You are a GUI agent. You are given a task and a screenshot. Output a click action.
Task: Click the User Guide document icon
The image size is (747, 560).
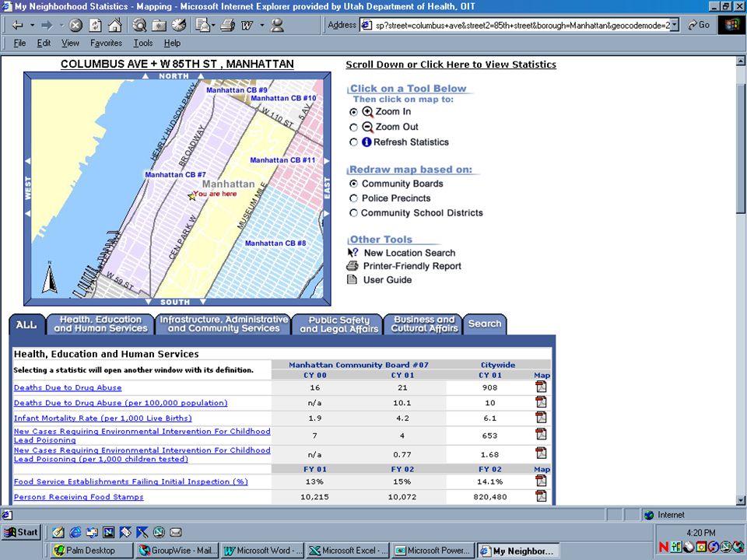click(352, 279)
